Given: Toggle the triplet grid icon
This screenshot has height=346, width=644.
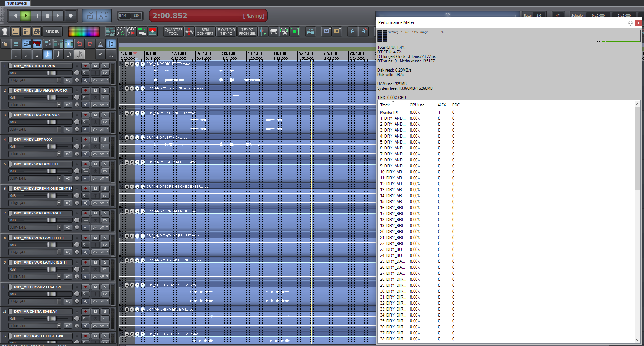Looking at the screenshot, I should tap(100, 54).
